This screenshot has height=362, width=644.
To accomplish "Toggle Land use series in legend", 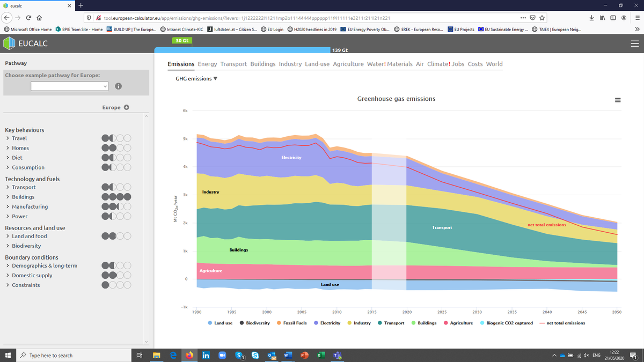I will tap(220, 323).
